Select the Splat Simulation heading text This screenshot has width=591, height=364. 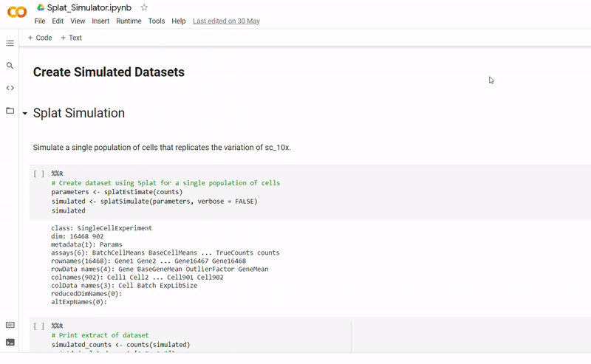coord(79,113)
